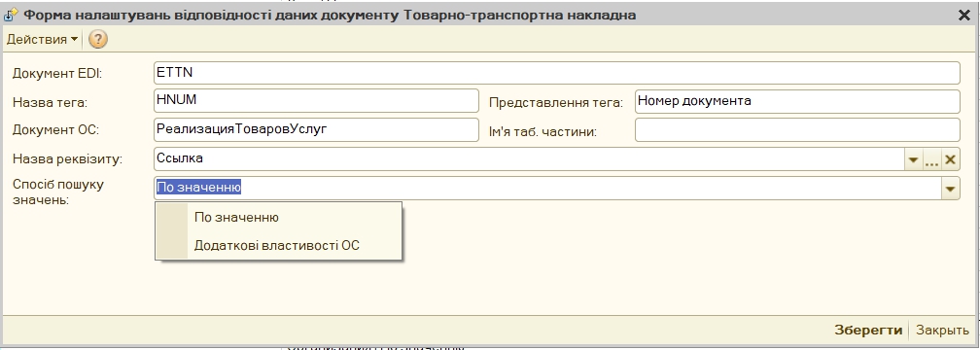Click the Закрыть button
The image size is (980, 350).
click(942, 331)
